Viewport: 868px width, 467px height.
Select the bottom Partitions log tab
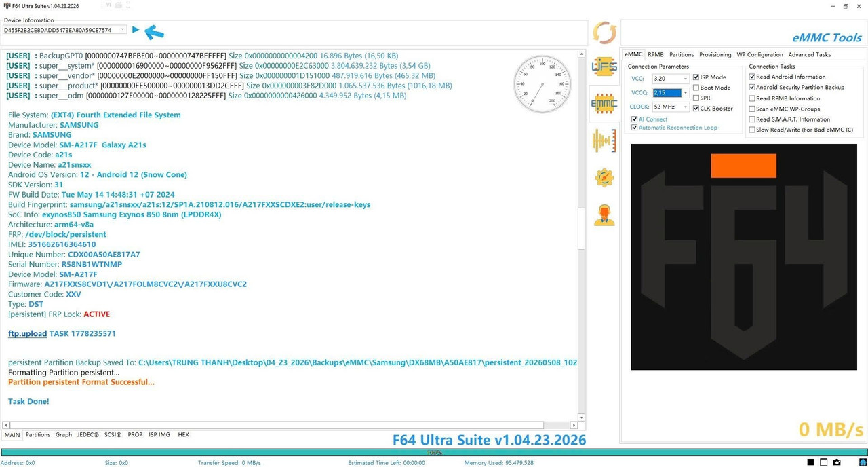(x=38, y=435)
